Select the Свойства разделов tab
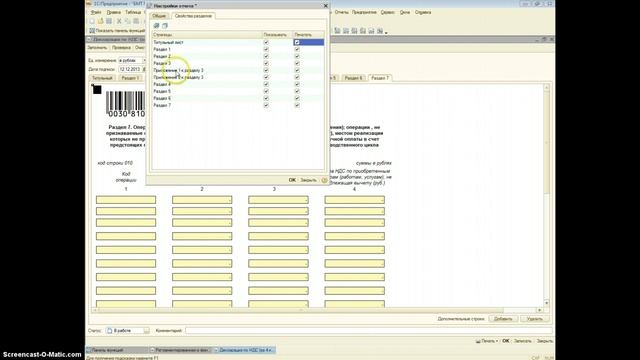The width and height of the screenshot is (640, 360). [193, 16]
